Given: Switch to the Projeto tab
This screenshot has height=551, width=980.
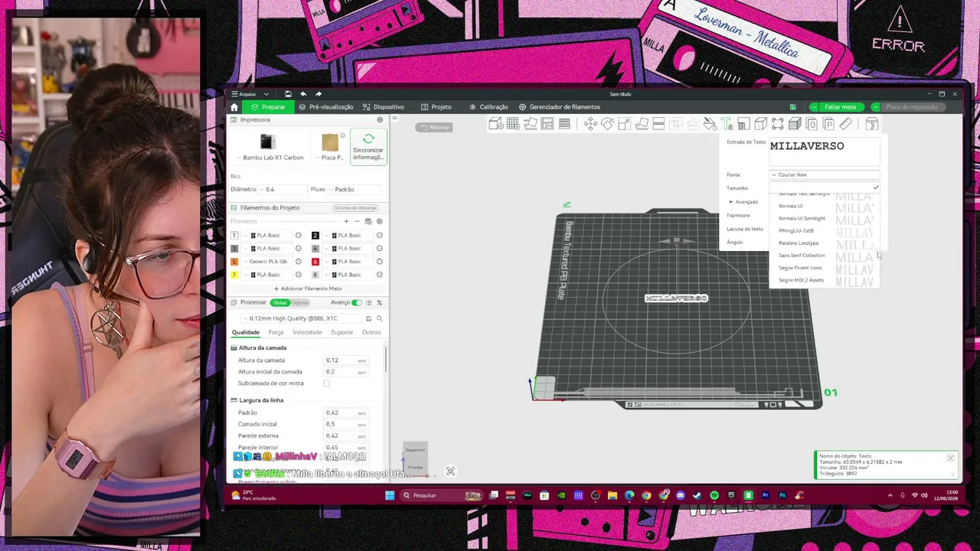Looking at the screenshot, I should pos(436,107).
